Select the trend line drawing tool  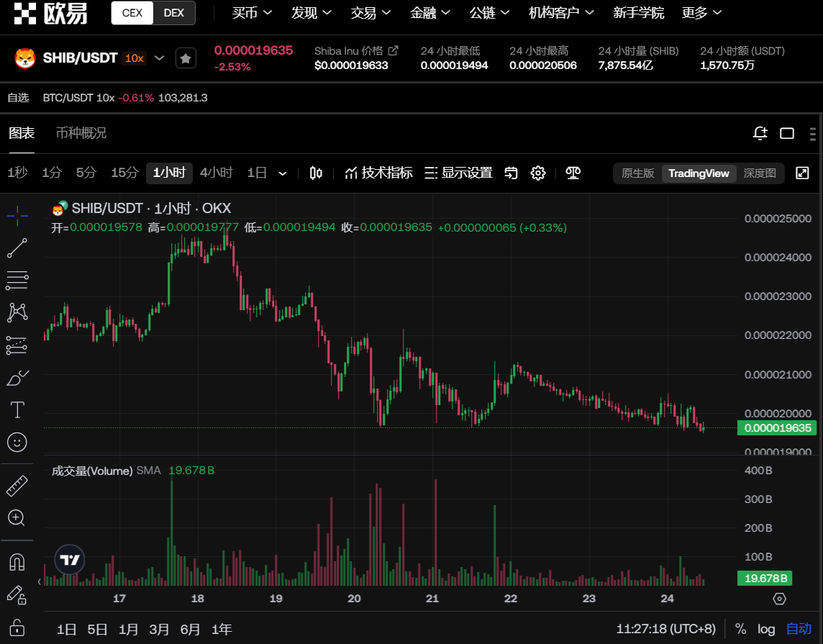[17, 248]
